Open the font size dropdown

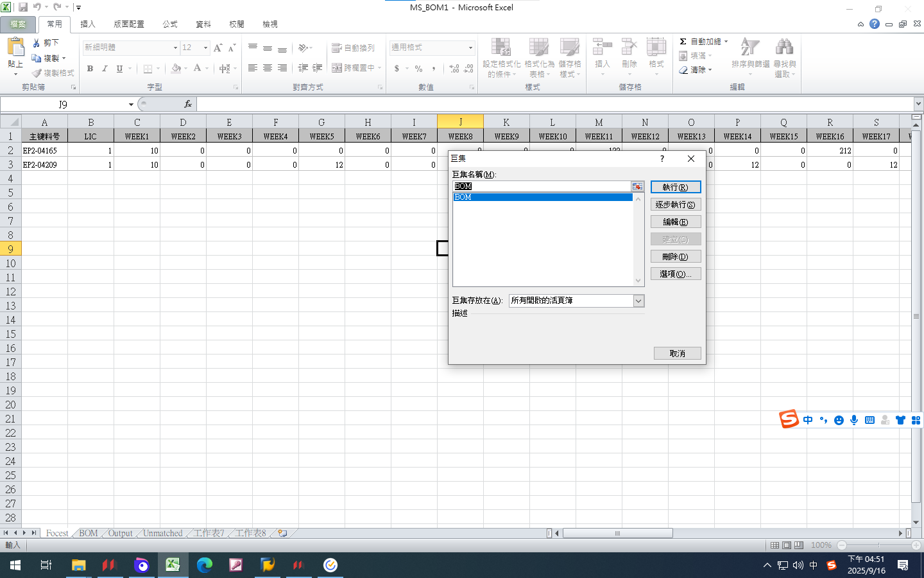click(205, 48)
